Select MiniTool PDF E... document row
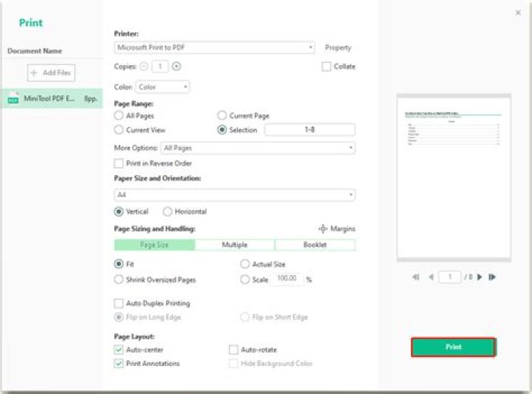The width and height of the screenshot is (532, 394). coord(52,98)
